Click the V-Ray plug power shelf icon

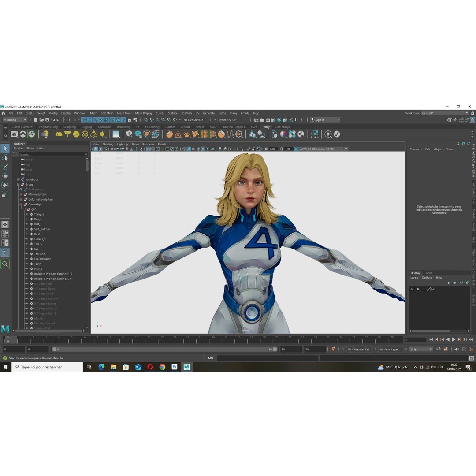(328, 134)
